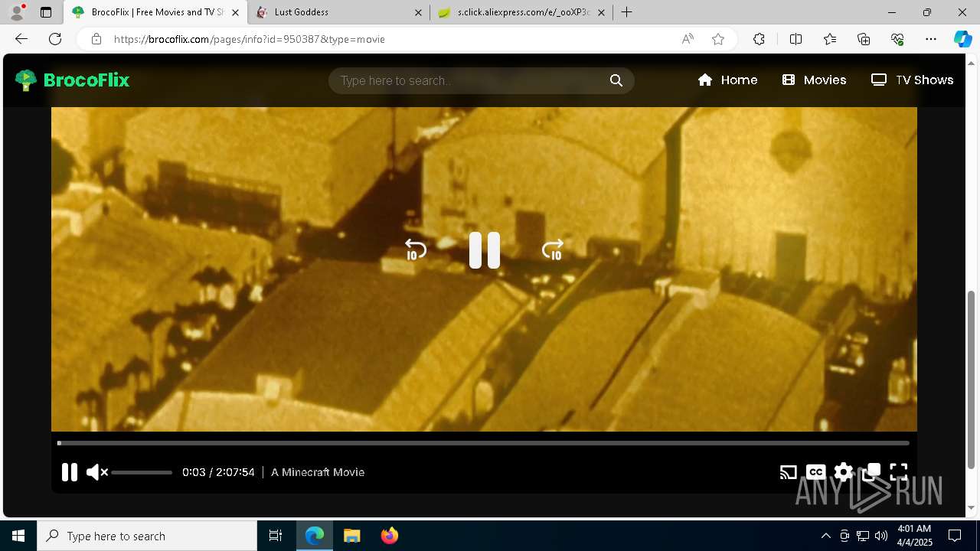Launch Firefox from taskbar
980x551 pixels.
pyautogui.click(x=390, y=536)
